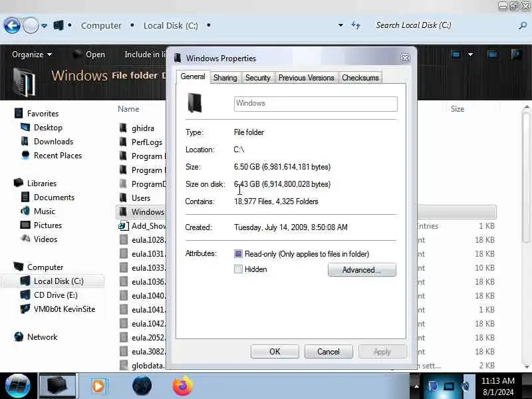
Task: Open the view options dropdown arrow
Action: (470, 55)
